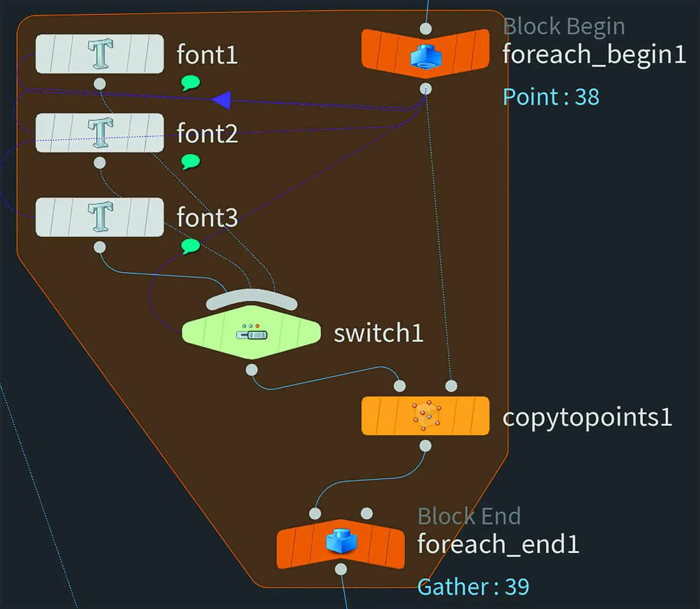The height and width of the screenshot is (609, 700).
Task: Open the comment bubble under font1
Action: [190, 83]
